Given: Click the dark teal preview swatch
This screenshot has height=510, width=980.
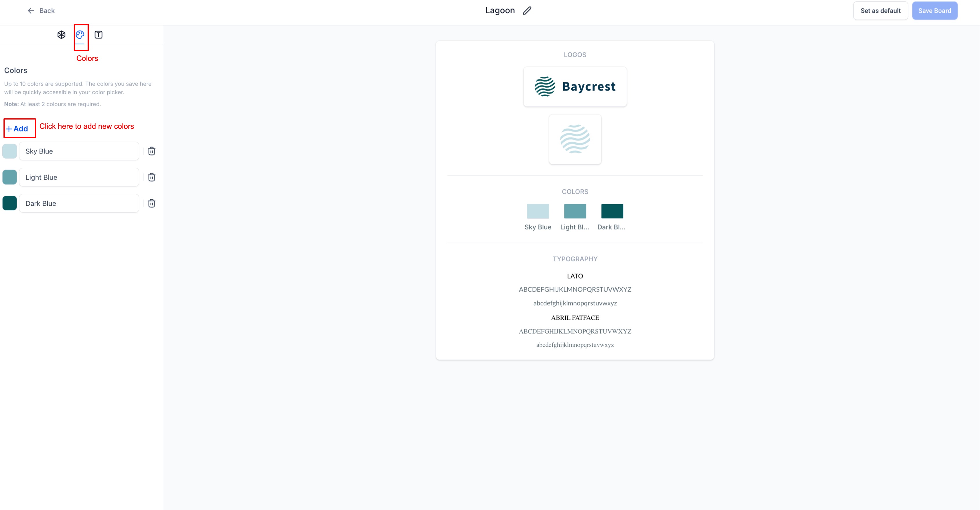Looking at the screenshot, I should click(612, 211).
